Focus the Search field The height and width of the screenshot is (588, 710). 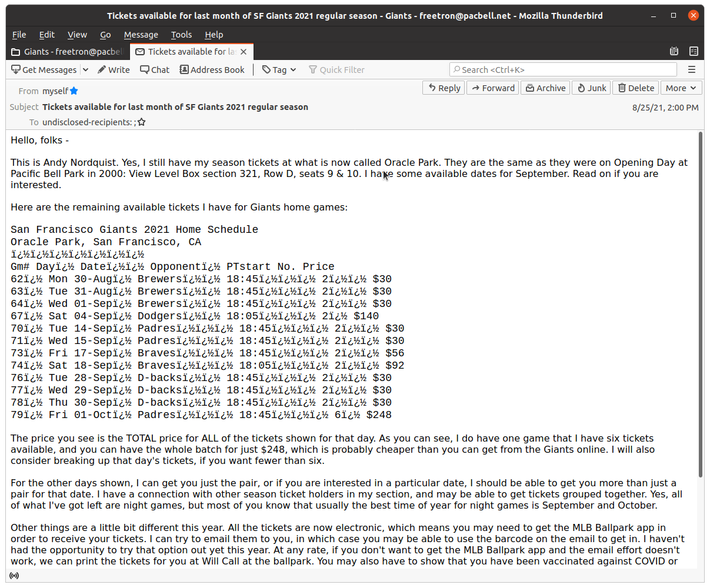(563, 69)
